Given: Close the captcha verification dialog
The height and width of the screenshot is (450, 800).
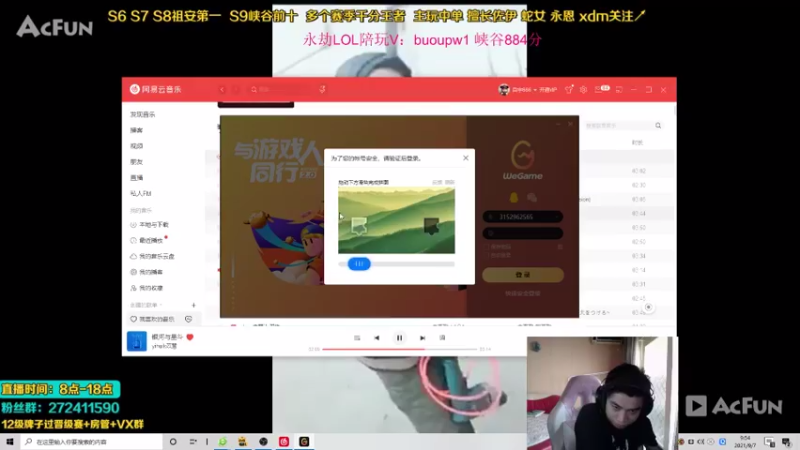Looking at the screenshot, I should pyautogui.click(x=466, y=158).
